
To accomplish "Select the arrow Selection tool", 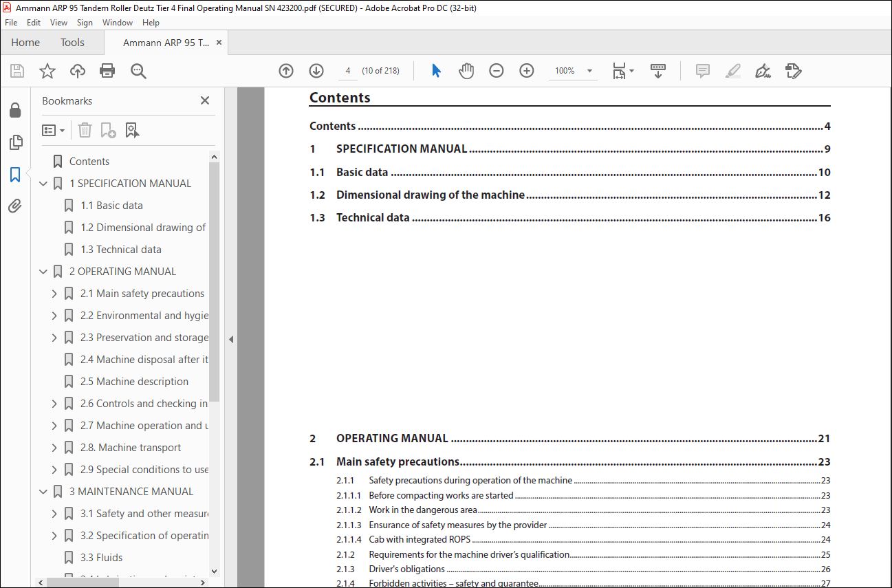I will [x=436, y=71].
